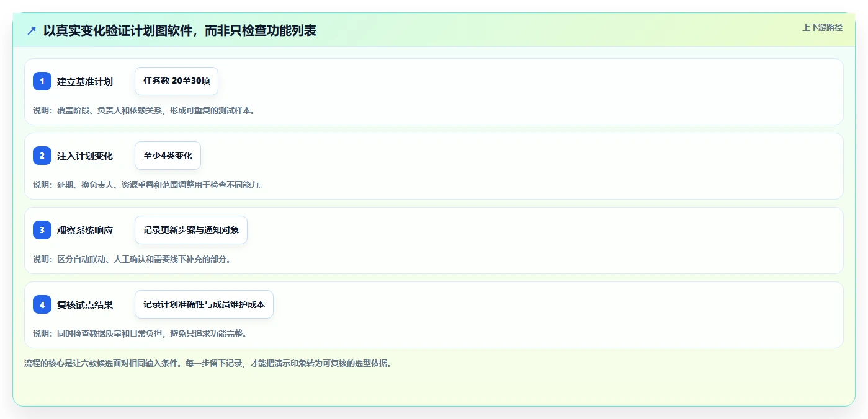Click the note 同时检查数据质量和日常负担
Image resolution: width=868 pixels, height=419 pixels.
pos(140,334)
